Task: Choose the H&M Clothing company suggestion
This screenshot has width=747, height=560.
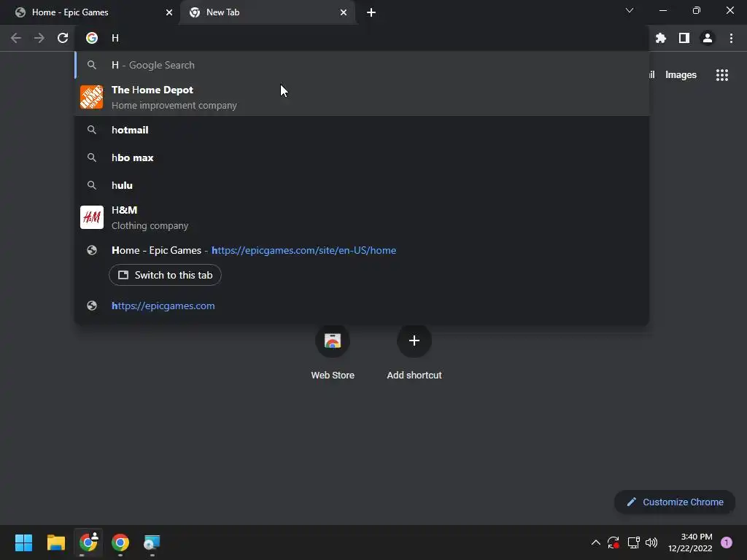Action: pyautogui.click(x=362, y=217)
